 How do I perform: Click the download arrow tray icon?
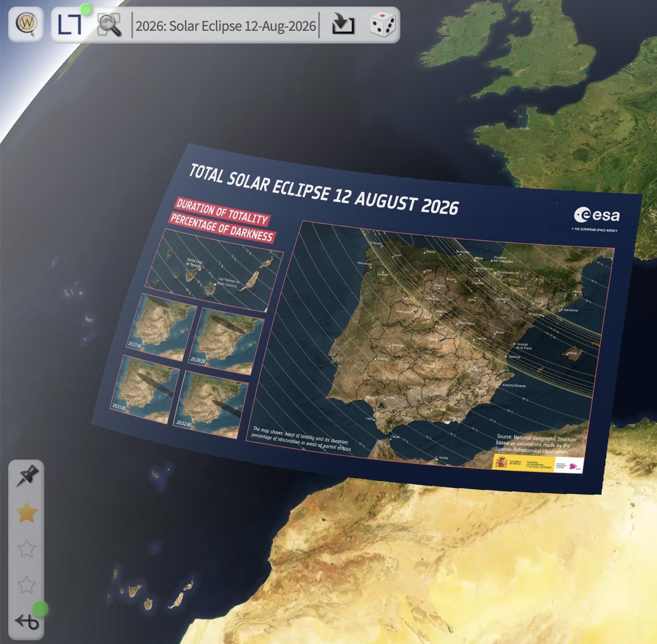coord(342,24)
